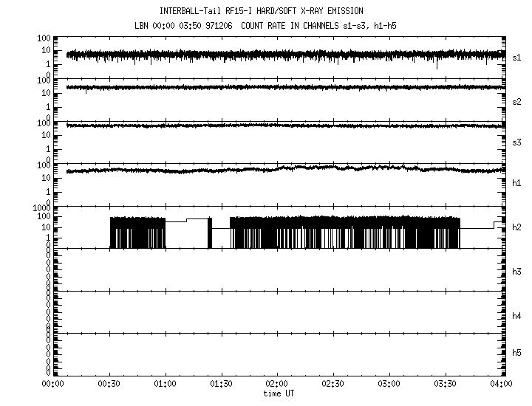The height and width of the screenshot is (406, 532).
Task: Click the h1 channel label
Action: (517, 183)
